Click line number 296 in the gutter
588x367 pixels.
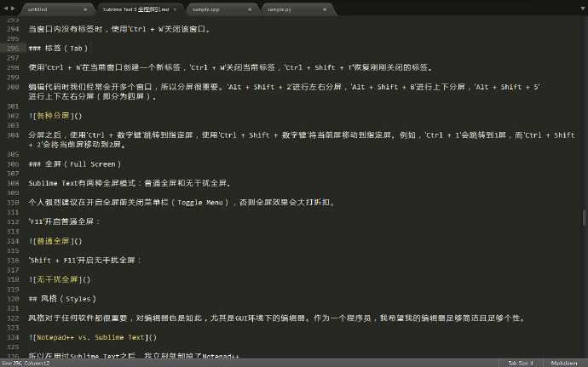coord(13,48)
